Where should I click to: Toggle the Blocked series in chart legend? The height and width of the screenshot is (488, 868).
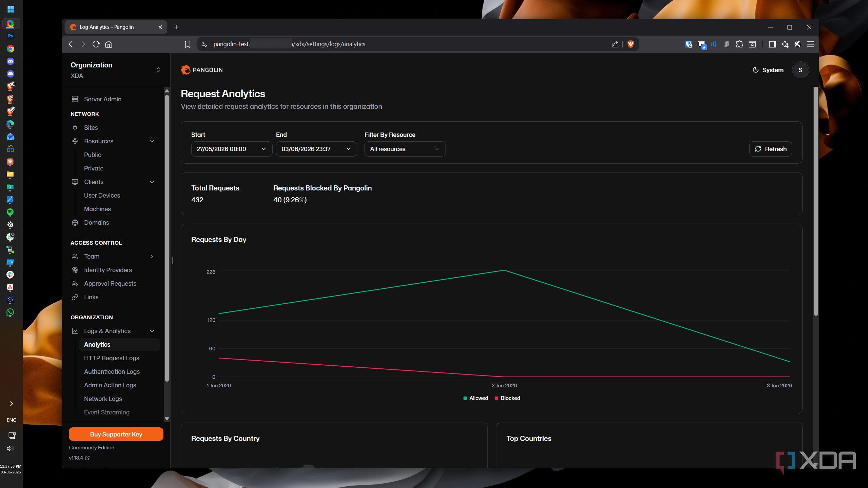[x=507, y=398]
